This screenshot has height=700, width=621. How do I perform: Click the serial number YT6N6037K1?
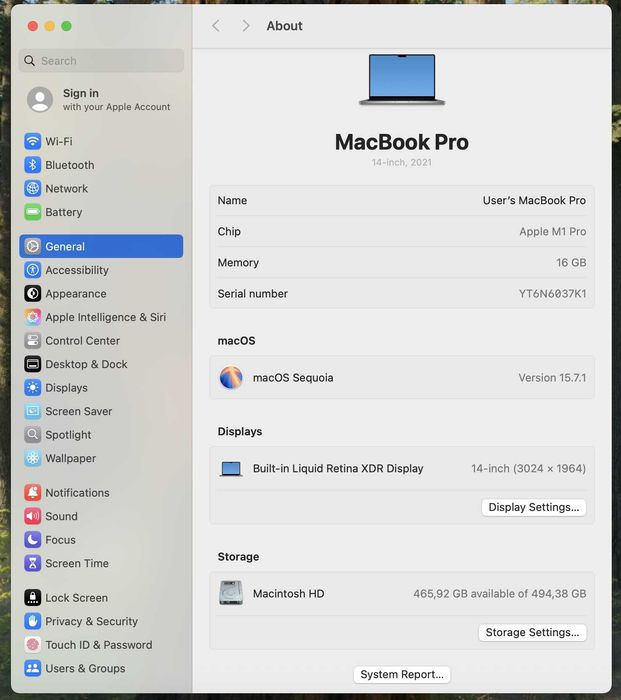[x=552, y=294]
